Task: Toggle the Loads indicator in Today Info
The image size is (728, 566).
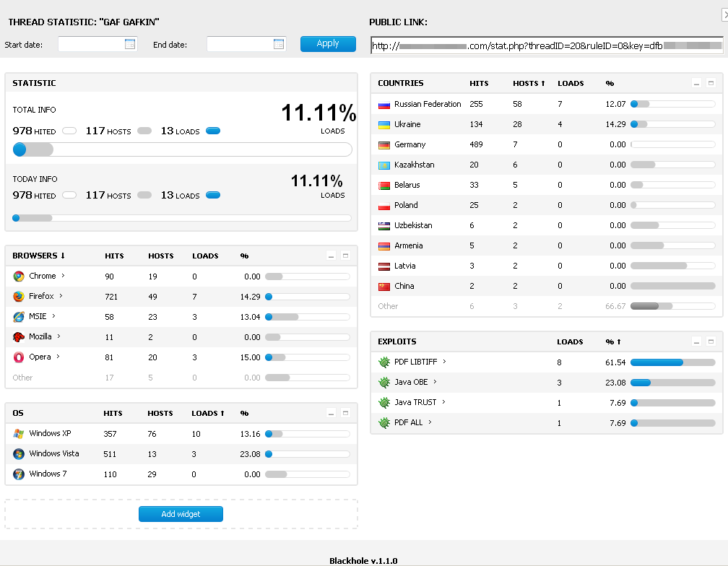Action: [213, 195]
